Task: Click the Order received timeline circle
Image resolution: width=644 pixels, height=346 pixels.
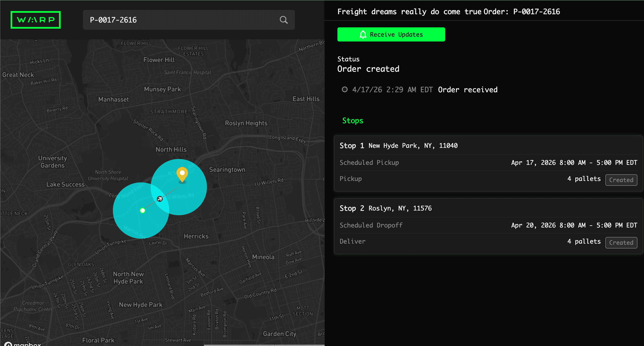Action: point(345,90)
